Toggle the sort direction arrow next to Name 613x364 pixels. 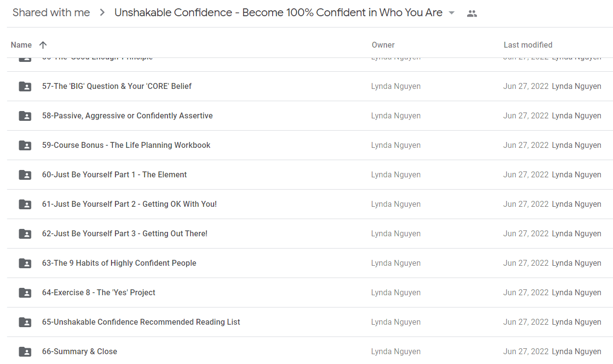click(43, 45)
